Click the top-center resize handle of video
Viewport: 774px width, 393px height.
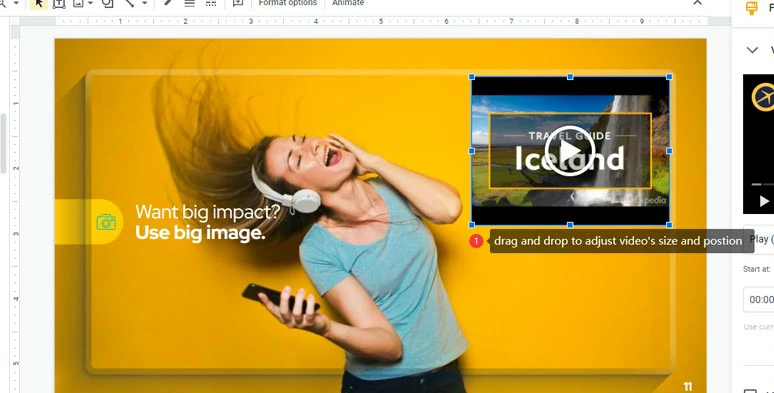[x=570, y=77]
